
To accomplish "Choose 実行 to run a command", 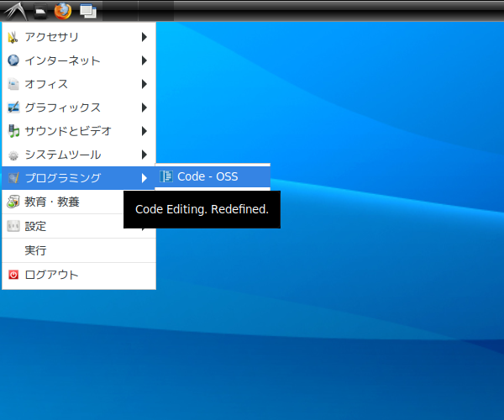I will click(x=79, y=250).
